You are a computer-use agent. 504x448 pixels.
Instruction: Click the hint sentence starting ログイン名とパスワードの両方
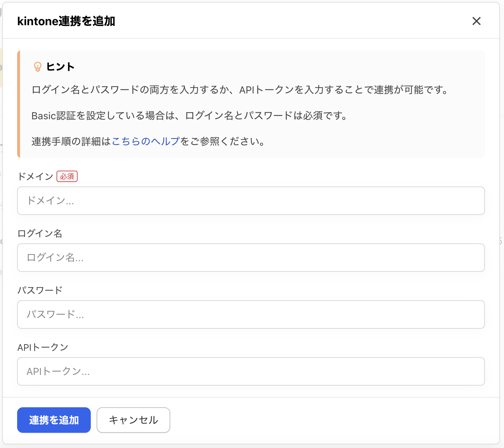point(240,90)
